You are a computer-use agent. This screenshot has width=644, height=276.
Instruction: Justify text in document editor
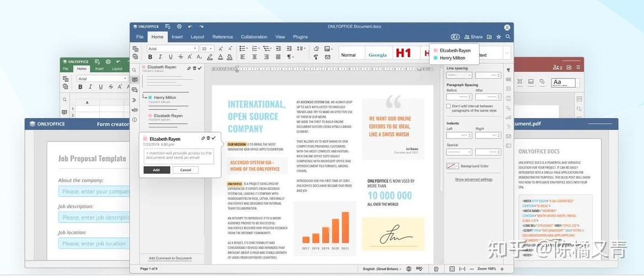click(278, 57)
